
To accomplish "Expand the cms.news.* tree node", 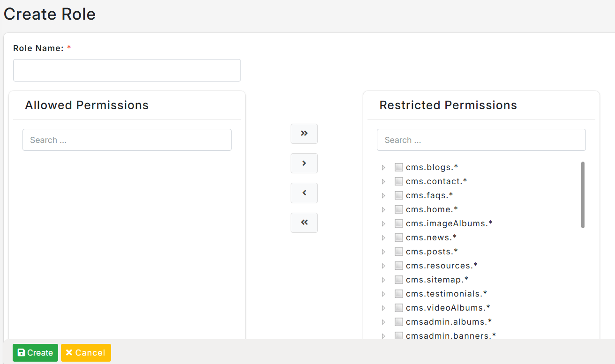I will pyautogui.click(x=383, y=238).
